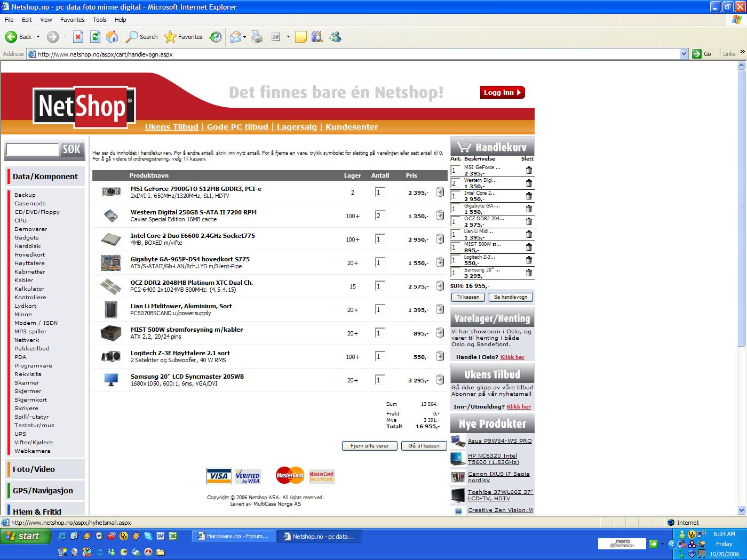Open the Mail button dropdown arrow
The height and width of the screenshot is (560, 747).
pos(244,37)
